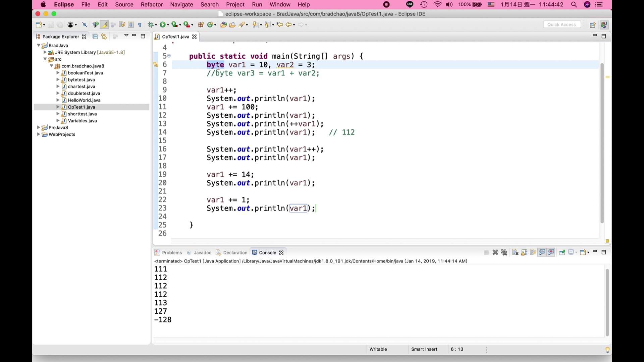Switch to the Problems tab
Image resolution: width=644 pixels, height=362 pixels.
point(171,252)
